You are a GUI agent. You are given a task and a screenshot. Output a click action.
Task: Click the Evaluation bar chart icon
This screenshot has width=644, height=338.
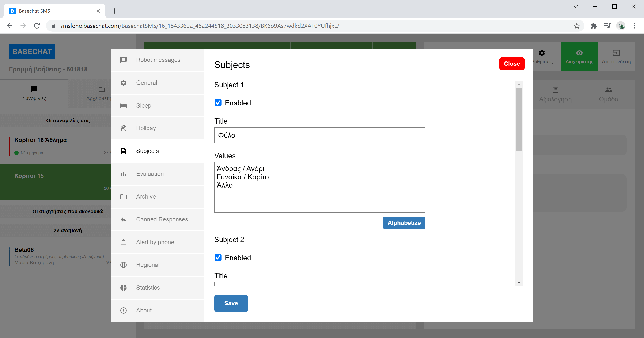click(x=124, y=174)
